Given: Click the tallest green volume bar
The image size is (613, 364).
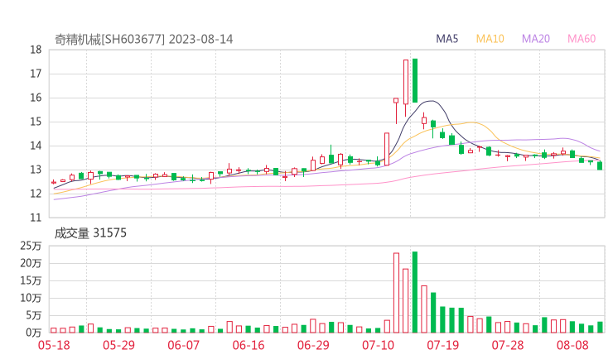Looking at the screenshot, I should coord(415,291).
